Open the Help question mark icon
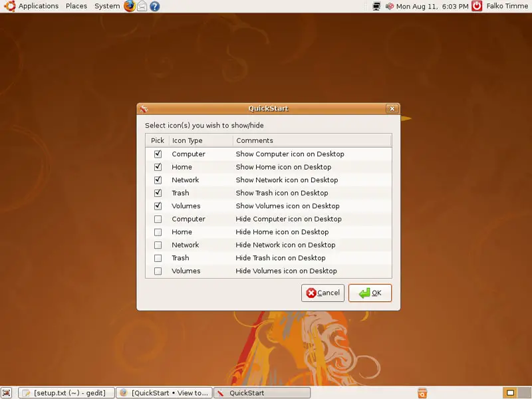Screen dimensions: 532x399 coord(155,6)
